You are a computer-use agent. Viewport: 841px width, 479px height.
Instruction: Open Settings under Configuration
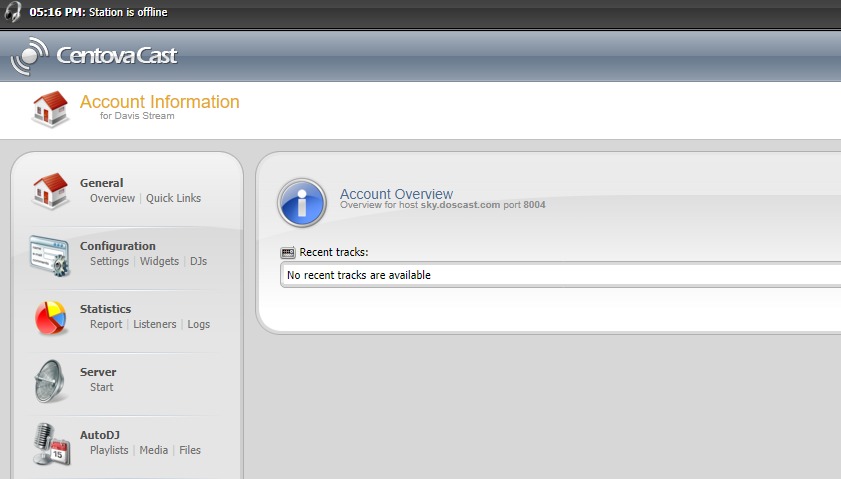point(109,261)
